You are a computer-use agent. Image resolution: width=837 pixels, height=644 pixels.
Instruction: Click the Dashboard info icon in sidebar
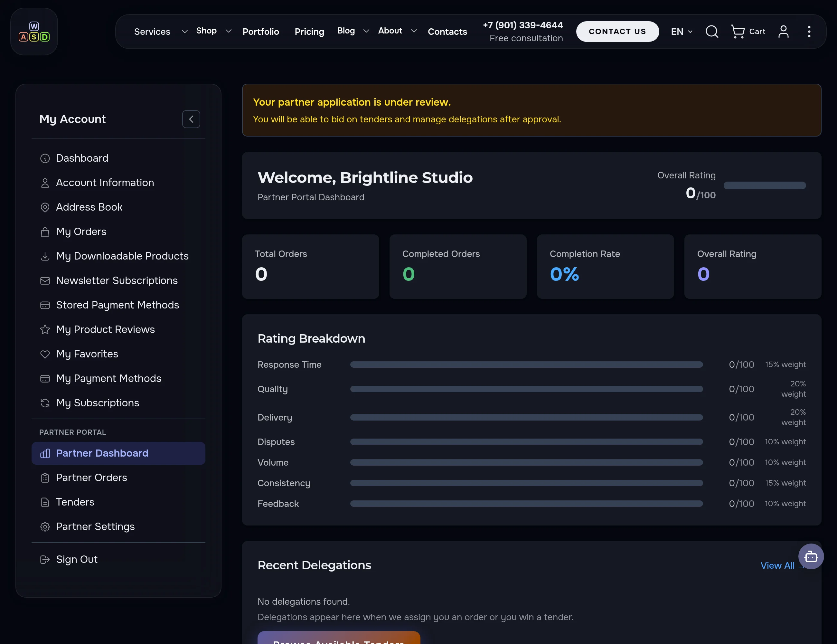click(x=45, y=158)
